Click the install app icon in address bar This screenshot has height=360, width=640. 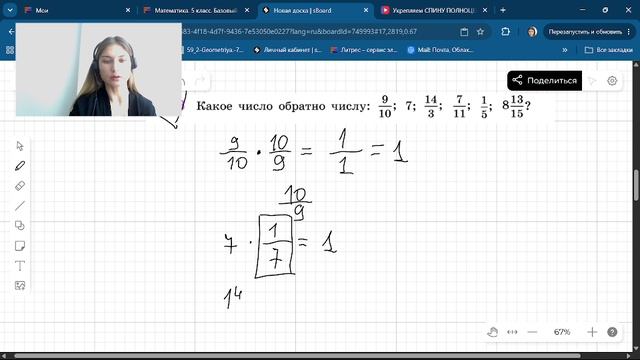(x=464, y=31)
